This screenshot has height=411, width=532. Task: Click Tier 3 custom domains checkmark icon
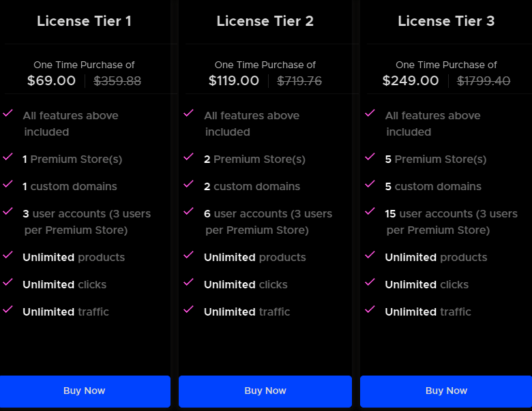click(370, 185)
